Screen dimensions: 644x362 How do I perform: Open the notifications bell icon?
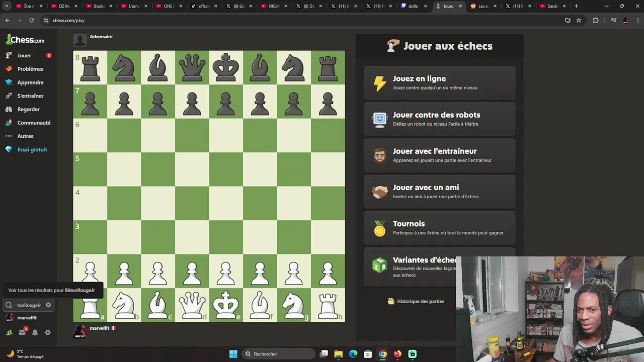point(35,332)
